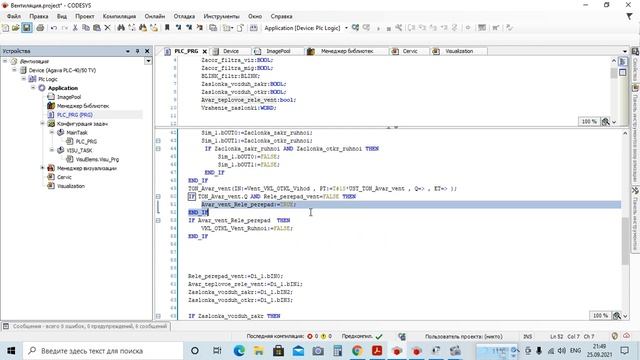Expand Менеджер визуализации node
Viewport: 640px width, 360px height.
(x=42, y=168)
